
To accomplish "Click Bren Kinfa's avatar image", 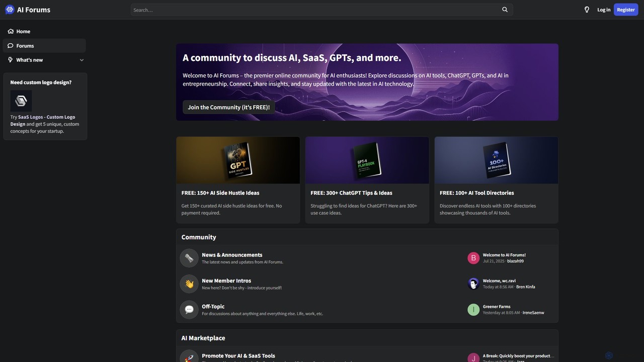I will pyautogui.click(x=473, y=284).
